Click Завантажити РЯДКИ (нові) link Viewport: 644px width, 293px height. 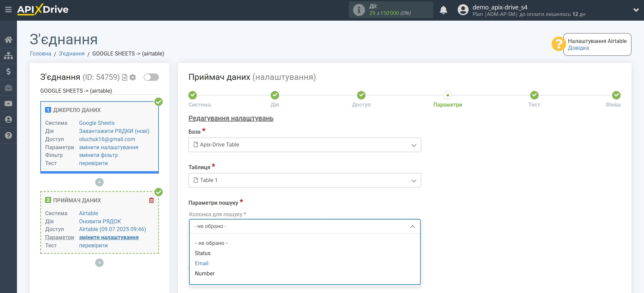tap(114, 131)
